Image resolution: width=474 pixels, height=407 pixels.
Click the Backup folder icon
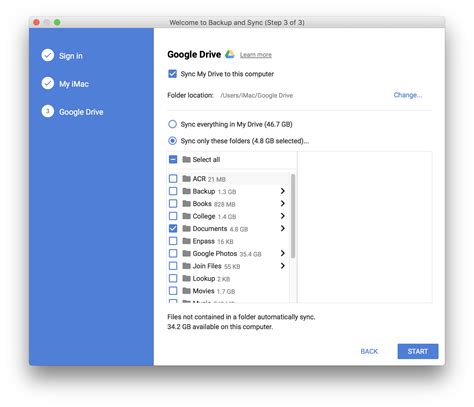(186, 191)
